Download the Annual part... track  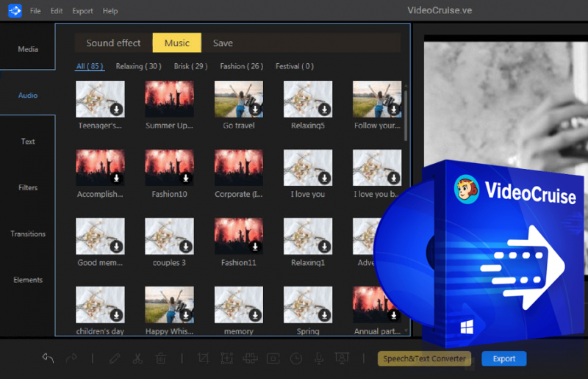(x=394, y=315)
